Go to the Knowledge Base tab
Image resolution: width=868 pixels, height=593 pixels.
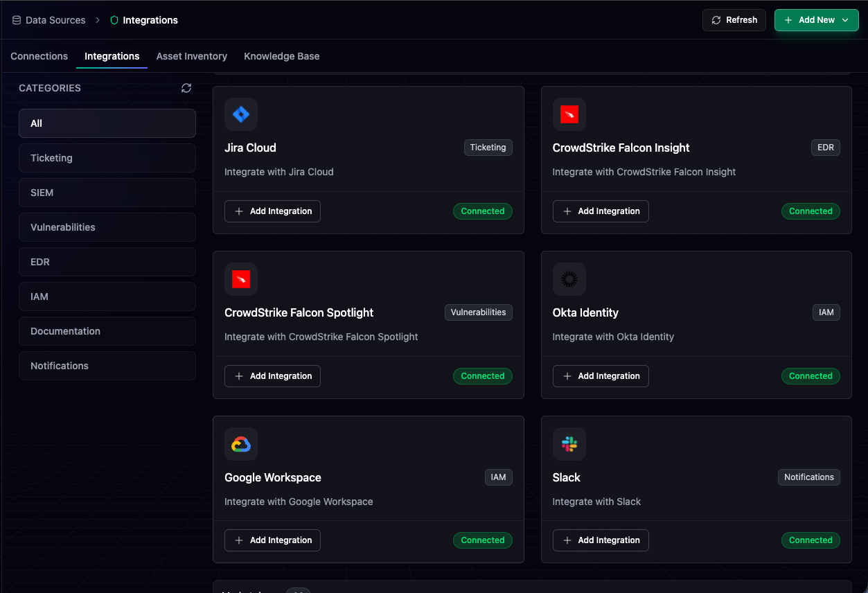coord(282,56)
